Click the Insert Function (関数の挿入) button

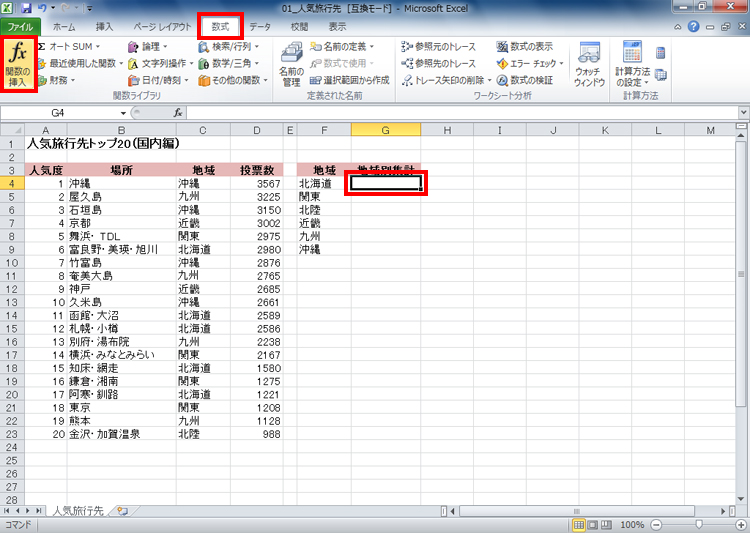(18, 64)
